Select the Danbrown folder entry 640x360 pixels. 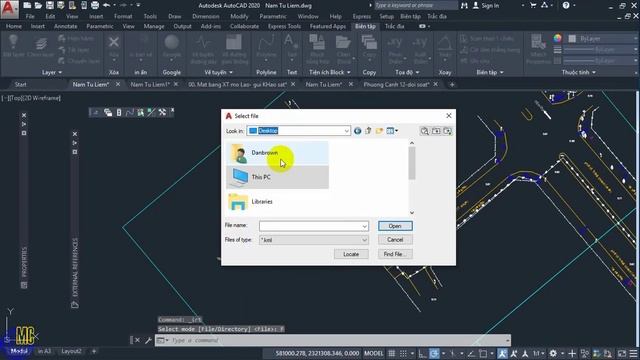(x=277, y=153)
